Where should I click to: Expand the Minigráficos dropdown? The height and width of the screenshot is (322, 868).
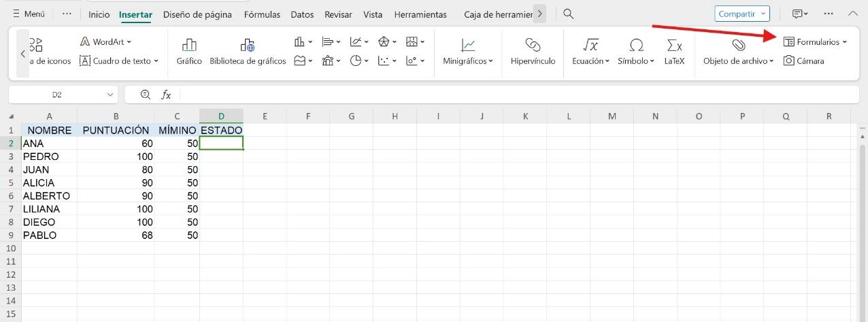(x=490, y=61)
